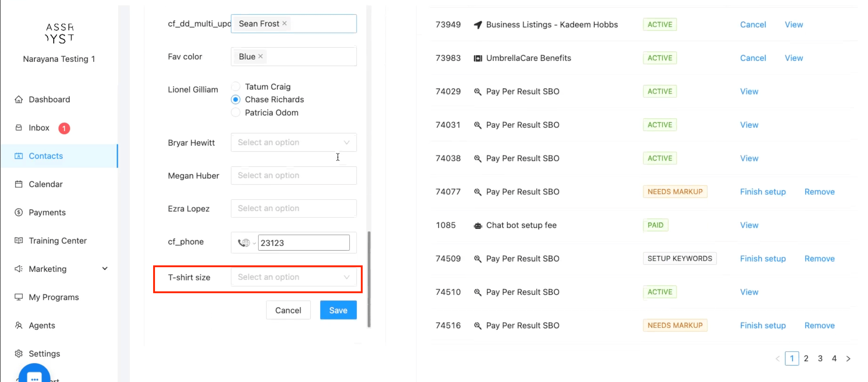The image size is (868, 382).
Task: Expand the Marketing menu chevron
Action: point(105,269)
